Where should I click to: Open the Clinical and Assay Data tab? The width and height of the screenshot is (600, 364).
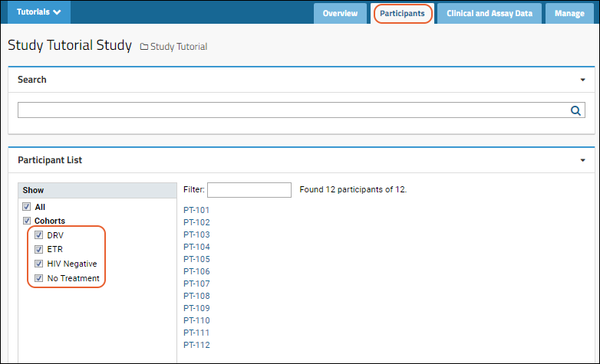pos(490,13)
